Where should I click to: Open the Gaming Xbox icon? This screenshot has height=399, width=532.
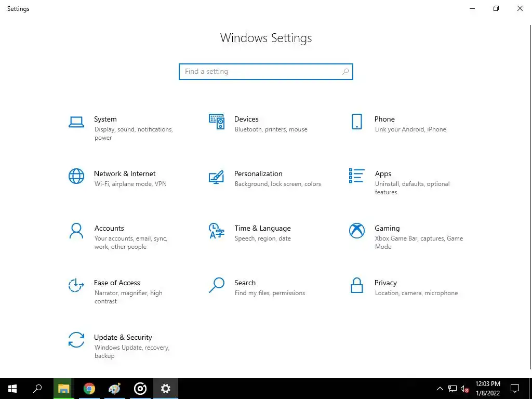(356, 231)
